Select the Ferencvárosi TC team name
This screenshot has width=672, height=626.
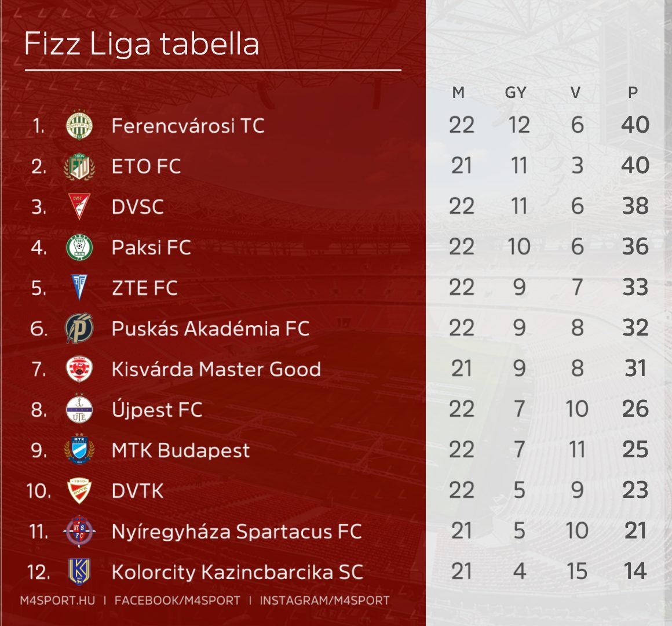(x=188, y=126)
